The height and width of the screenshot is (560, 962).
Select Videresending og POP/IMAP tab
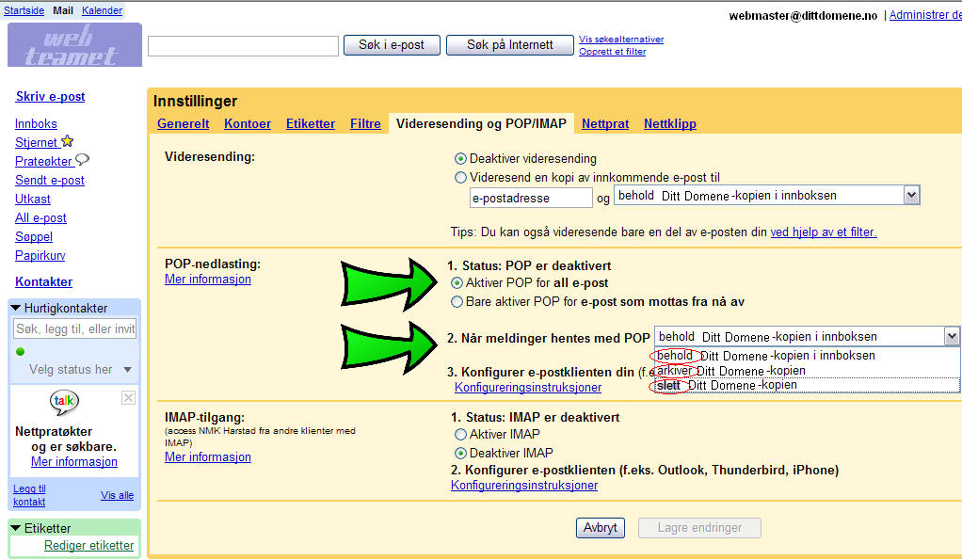(481, 124)
